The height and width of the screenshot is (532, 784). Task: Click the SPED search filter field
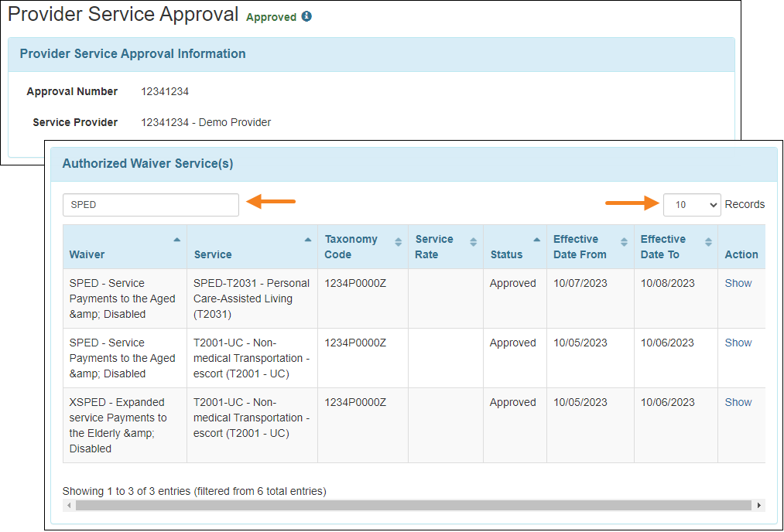tap(150, 205)
